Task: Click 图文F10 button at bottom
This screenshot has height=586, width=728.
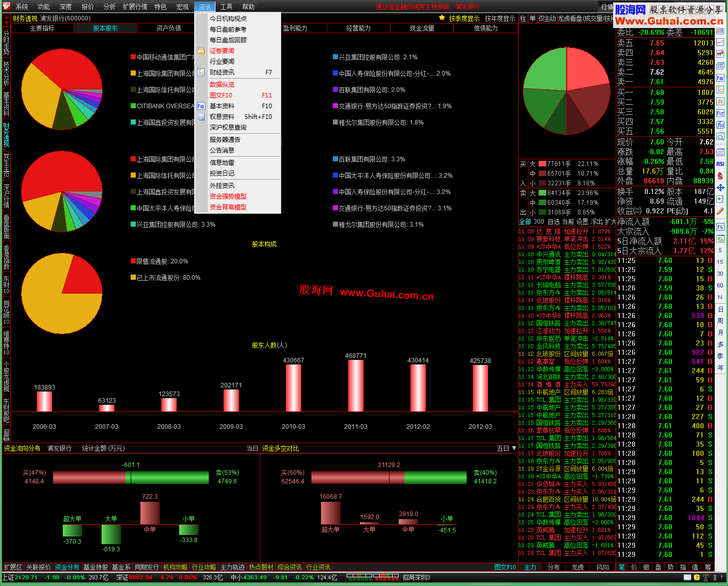Action: point(505,568)
